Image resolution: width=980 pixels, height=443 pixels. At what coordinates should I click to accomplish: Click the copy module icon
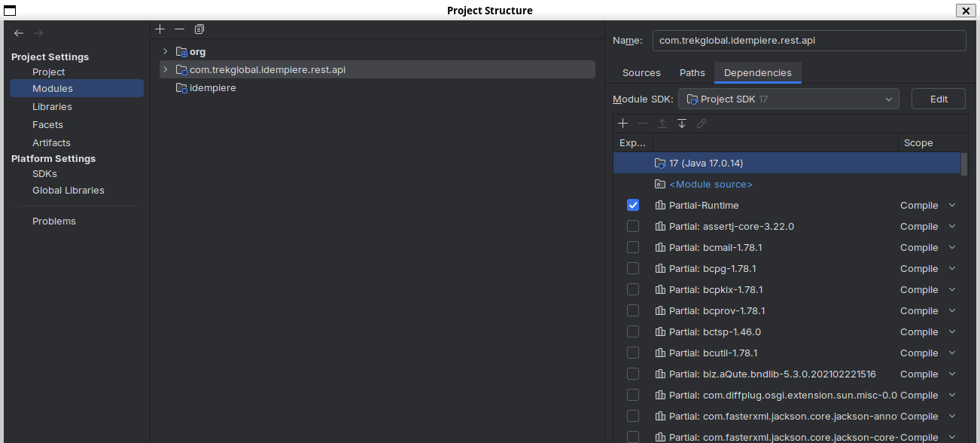tap(199, 29)
